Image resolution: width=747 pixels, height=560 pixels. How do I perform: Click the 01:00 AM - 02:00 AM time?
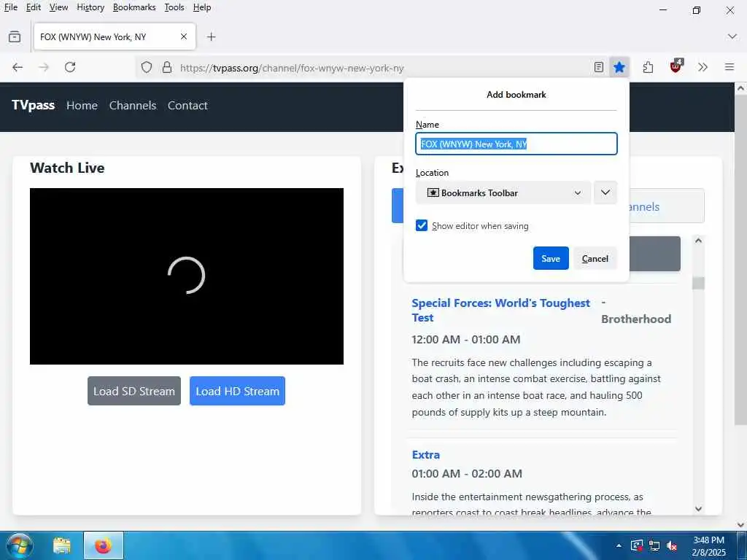point(467,474)
